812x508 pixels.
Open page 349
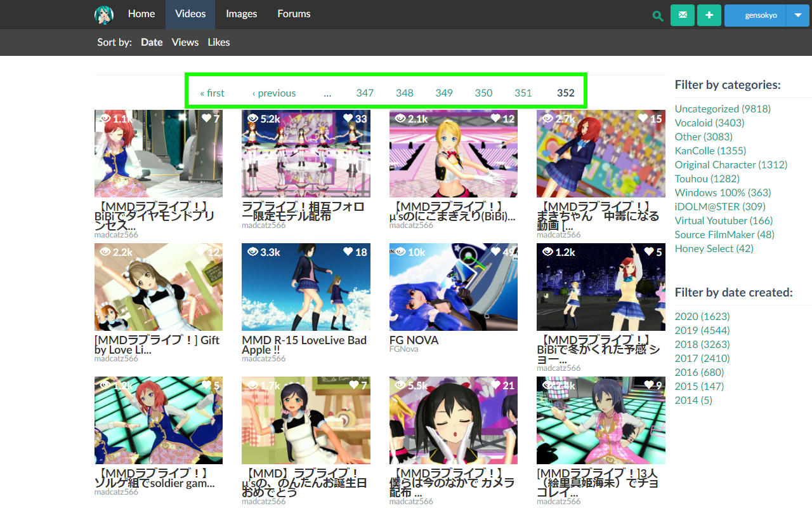coord(444,93)
